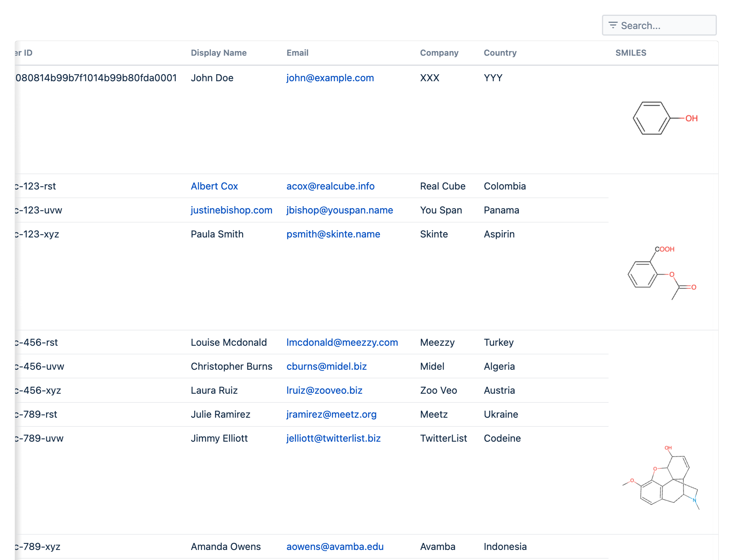Click email link acox@realcube.info
This screenshot has width=735, height=560.
pos(330,186)
